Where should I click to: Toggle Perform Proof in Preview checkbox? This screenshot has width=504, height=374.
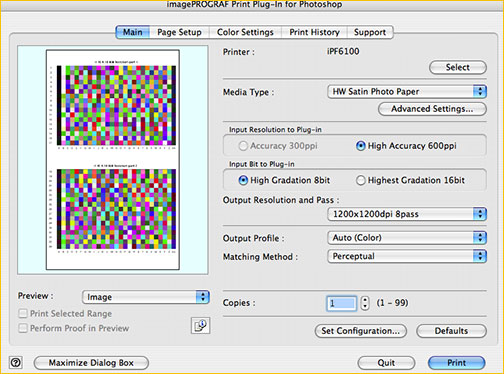tap(23, 328)
